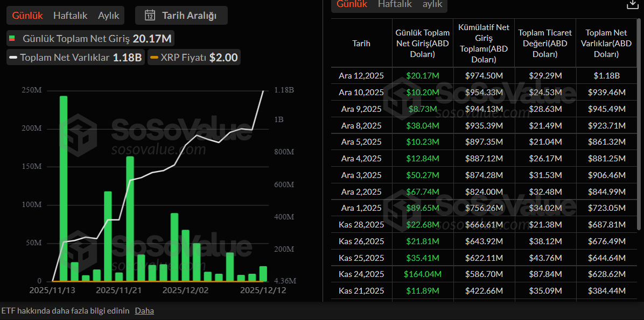Click the 2025/11/21 x-axis date label
This screenshot has height=320, width=644.
(119, 290)
